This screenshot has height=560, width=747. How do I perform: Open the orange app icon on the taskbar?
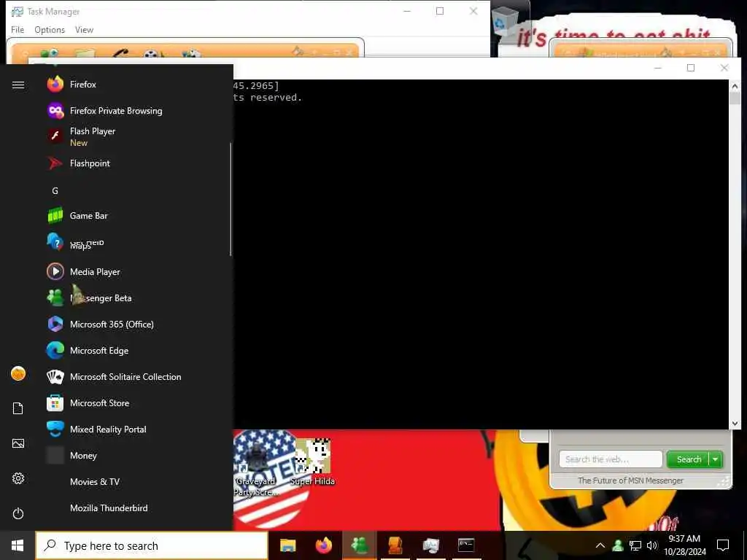point(395,545)
